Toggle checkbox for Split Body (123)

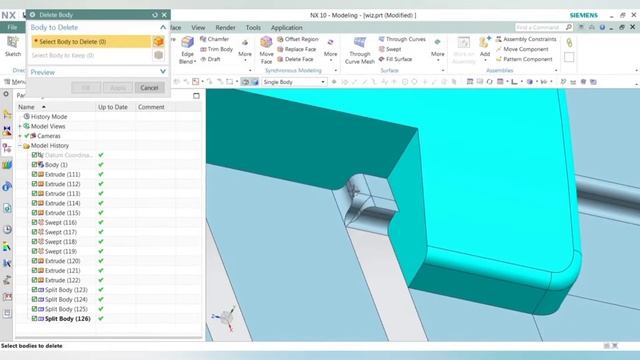34,290
